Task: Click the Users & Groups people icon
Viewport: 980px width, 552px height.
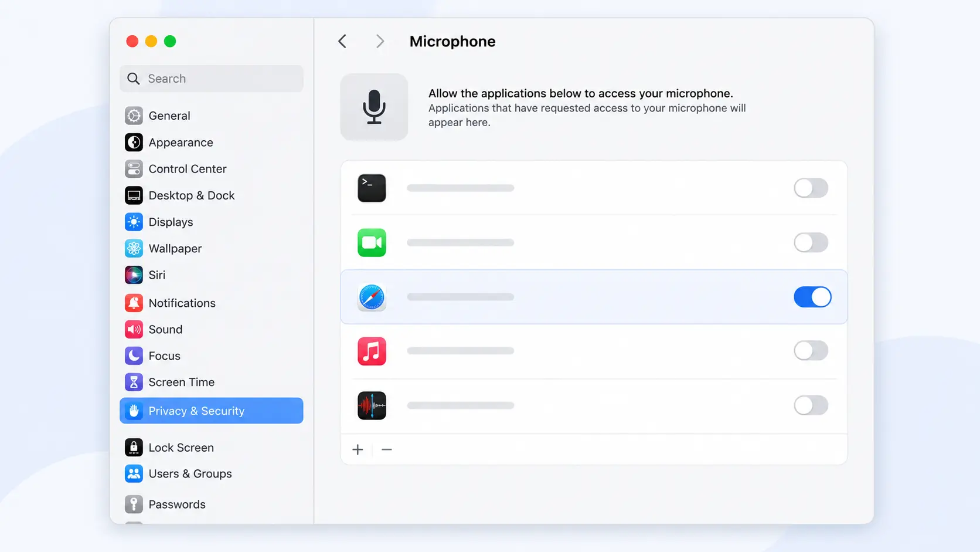Action: 134,473
